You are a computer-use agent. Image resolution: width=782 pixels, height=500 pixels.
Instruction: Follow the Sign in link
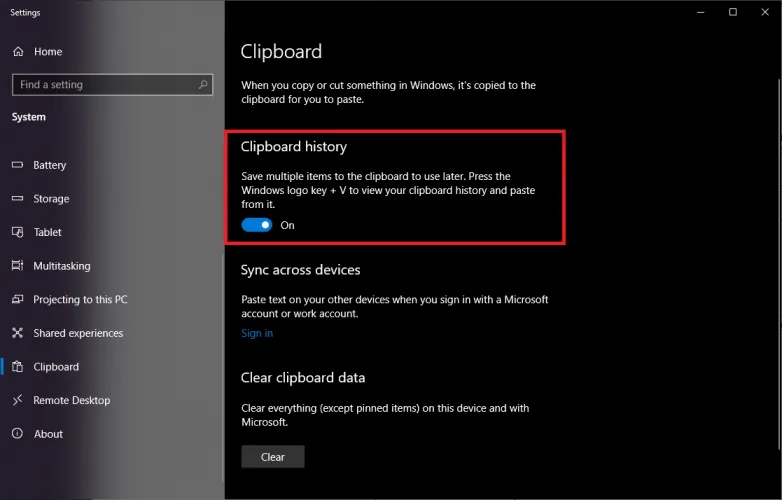(x=257, y=333)
